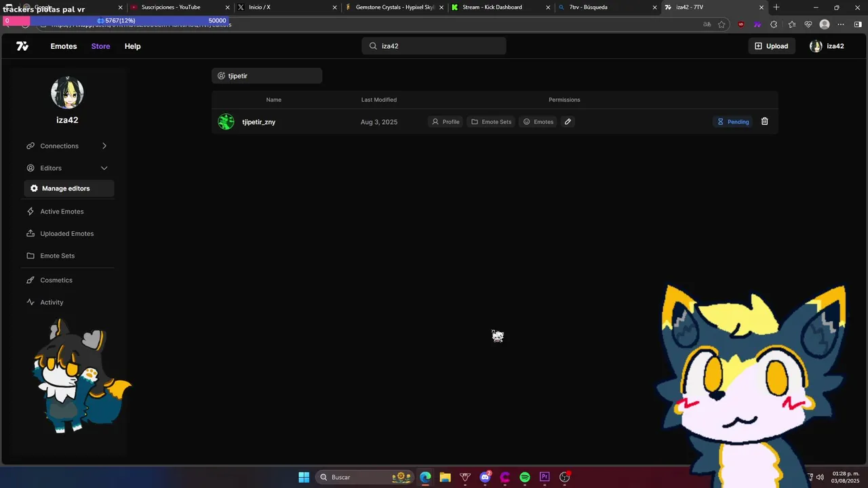The height and width of the screenshot is (488, 868).
Task: Open OBS Studio from the taskbar
Action: click(564, 477)
